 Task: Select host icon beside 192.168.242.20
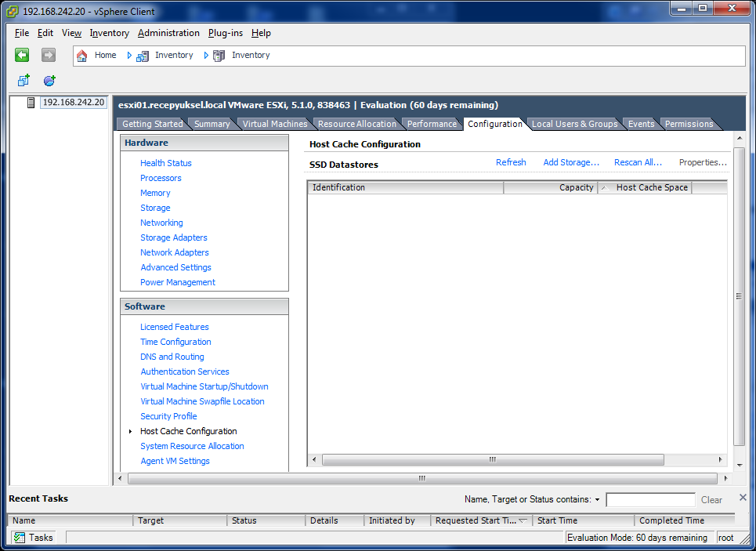tap(31, 103)
